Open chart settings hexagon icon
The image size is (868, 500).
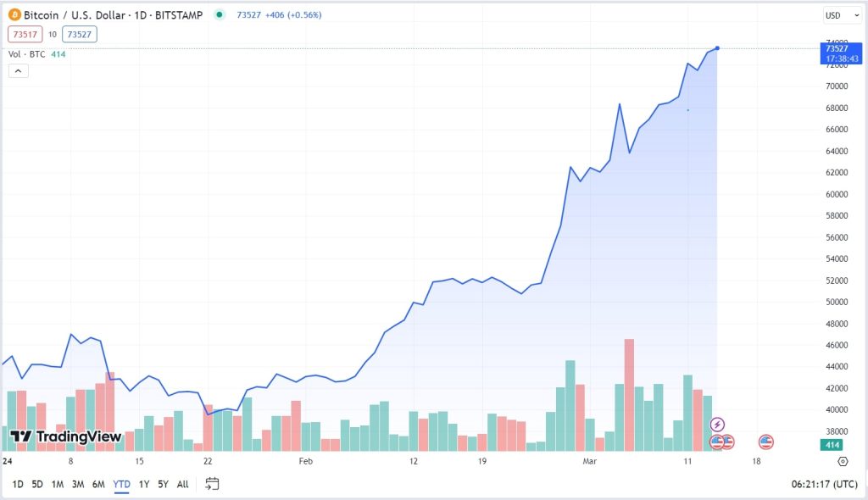[x=843, y=461]
